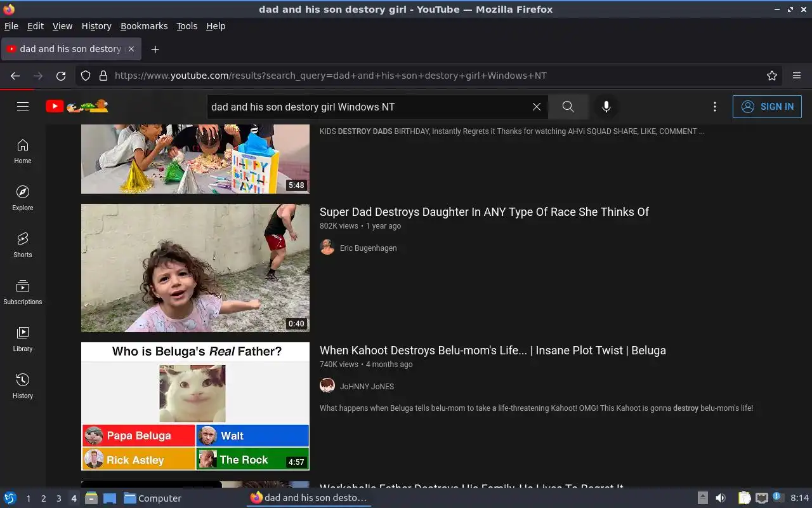Click the '802K views' text
812x508 pixels.
click(339, 226)
